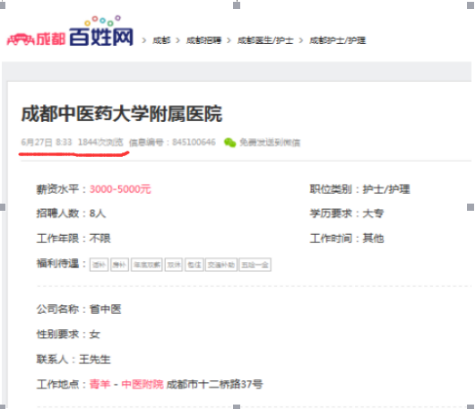
Task: Open the 青羊 district link
Action: pos(100,384)
